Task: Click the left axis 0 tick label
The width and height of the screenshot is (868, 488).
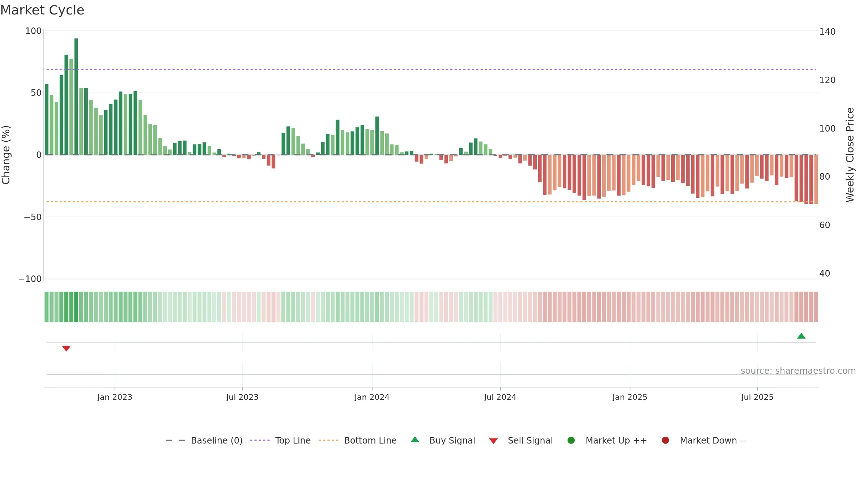Action: point(39,155)
